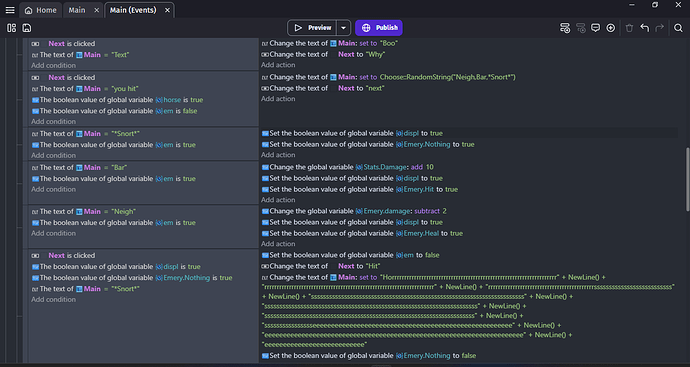Click Add action under 'Emery.Heal to true'

tap(278, 244)
